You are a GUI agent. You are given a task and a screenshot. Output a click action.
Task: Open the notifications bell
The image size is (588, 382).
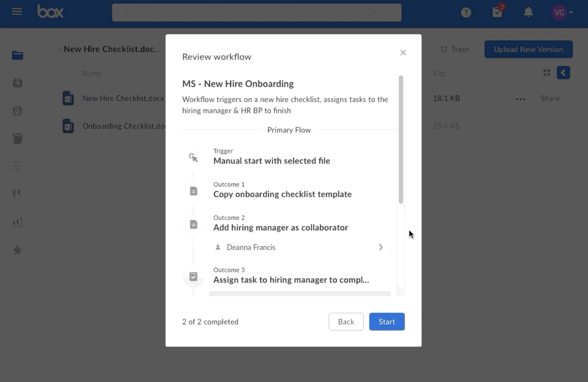[x=528, y=12]
